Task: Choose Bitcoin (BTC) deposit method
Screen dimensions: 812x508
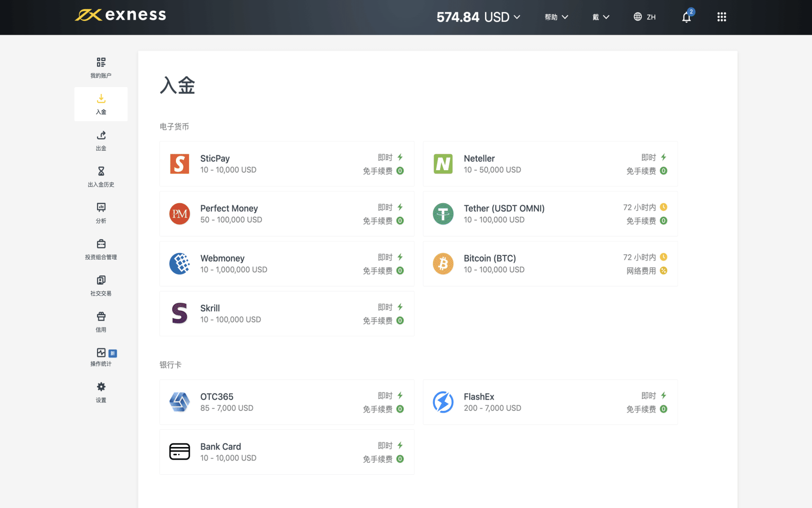Action: (x=550, y=264)
